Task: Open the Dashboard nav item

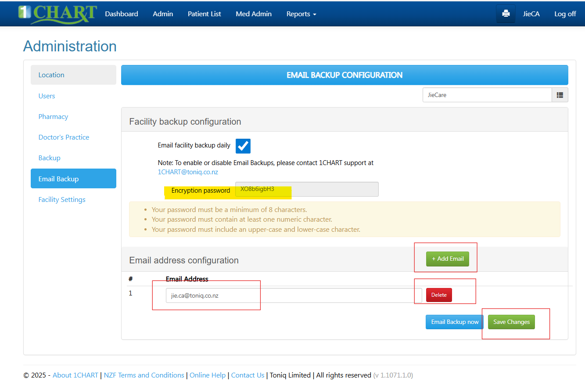Action: [122, 14]
